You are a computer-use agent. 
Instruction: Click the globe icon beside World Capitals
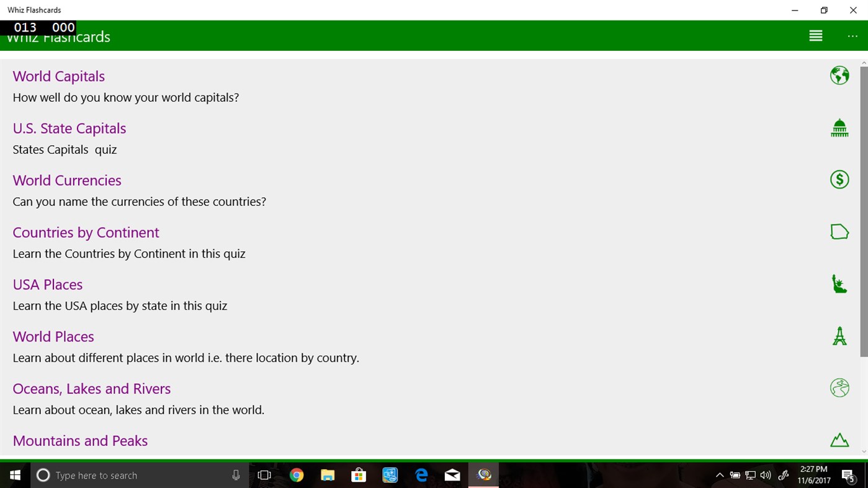[839, 75]
